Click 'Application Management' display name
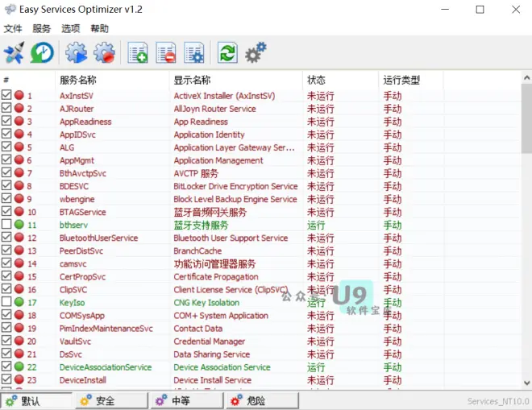Viewport: 532px width, 410px height. [218, 160]
